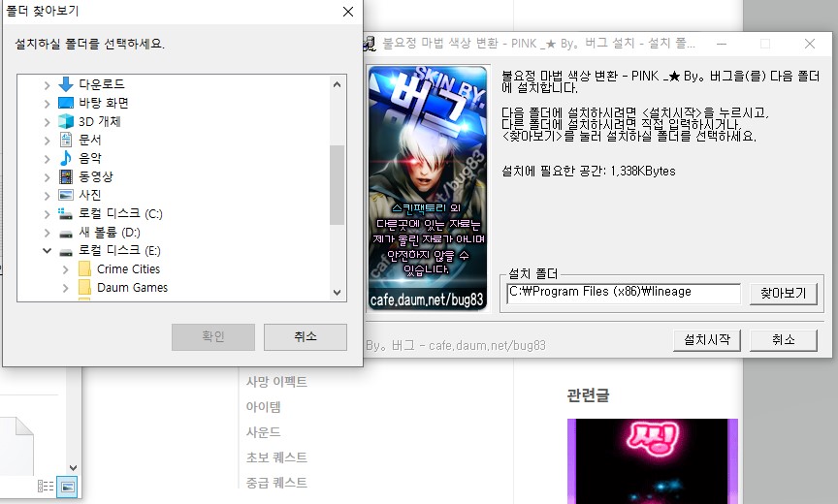Select the 바탕 화면 label in tree

[104, 103]
